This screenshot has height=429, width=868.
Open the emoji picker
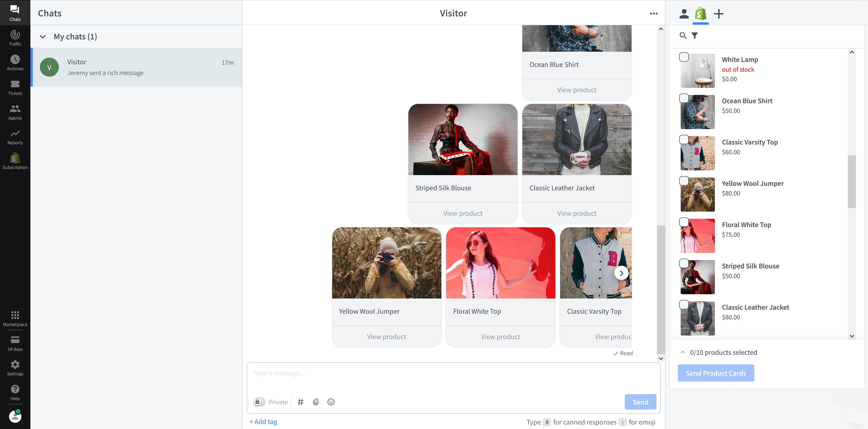click(x=330, y=402)
